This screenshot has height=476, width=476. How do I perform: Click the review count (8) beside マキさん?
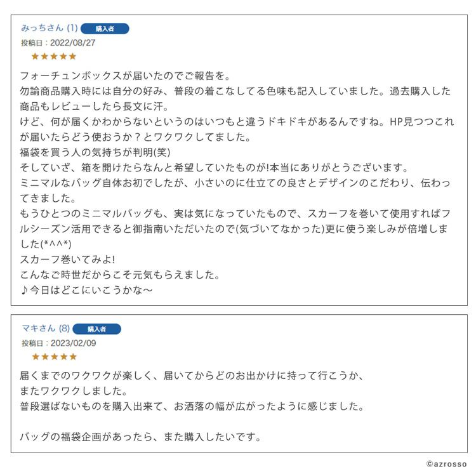point(64,329)
